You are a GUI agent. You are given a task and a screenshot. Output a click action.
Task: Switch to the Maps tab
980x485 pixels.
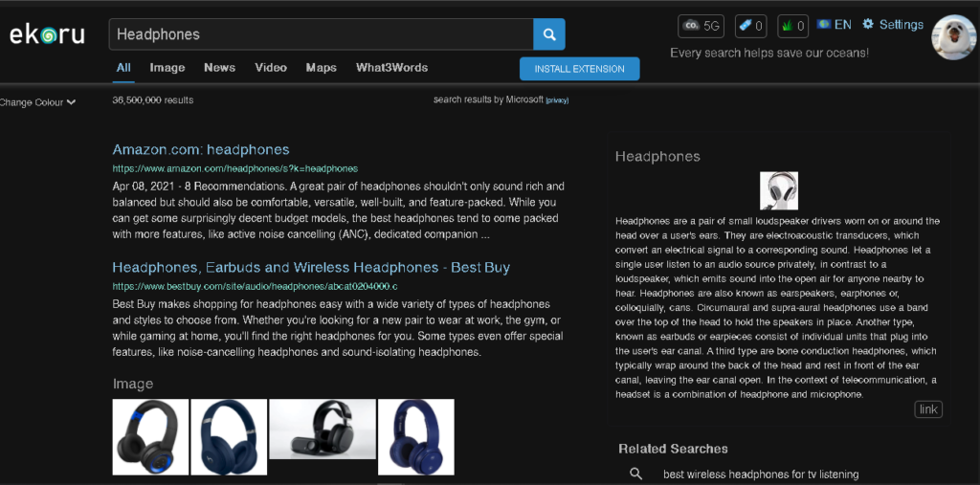point(322,68)
